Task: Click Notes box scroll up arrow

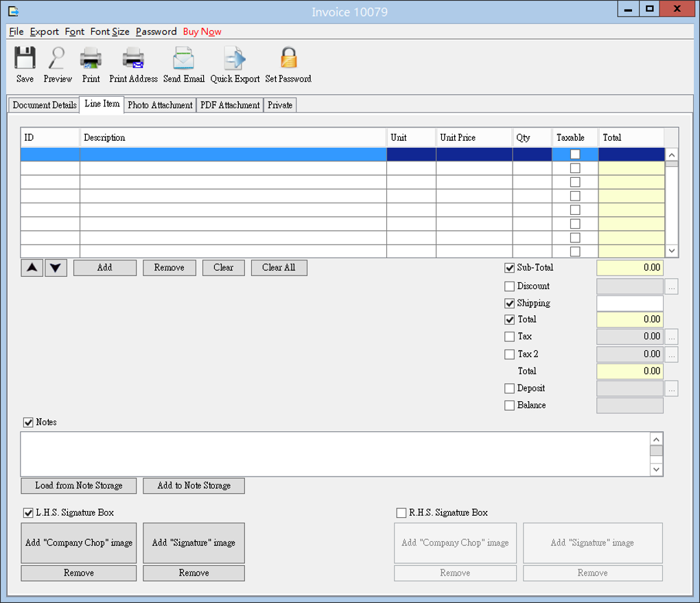Action: pyautogui.click(x=656, y=440)
